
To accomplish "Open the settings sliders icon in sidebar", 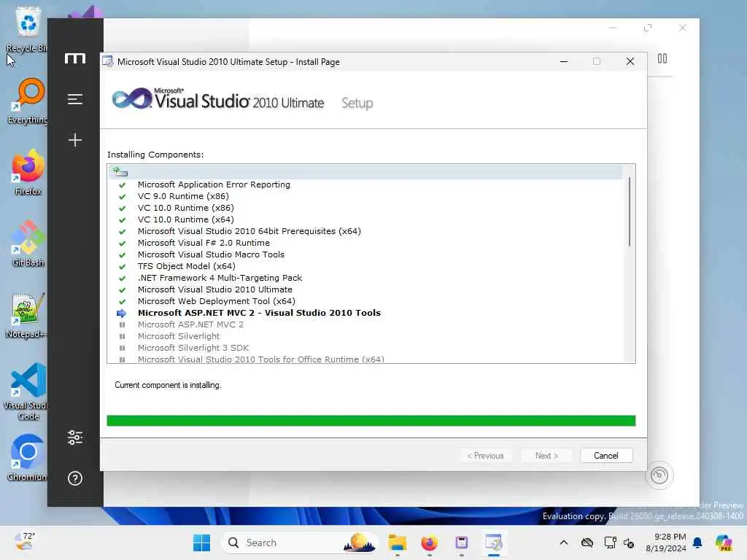I will 75,437.
